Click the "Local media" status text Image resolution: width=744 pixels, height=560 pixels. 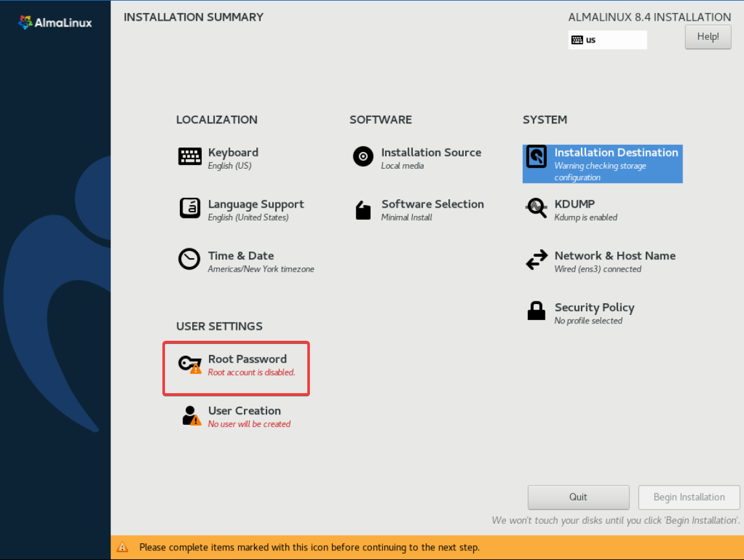[402, 166]
